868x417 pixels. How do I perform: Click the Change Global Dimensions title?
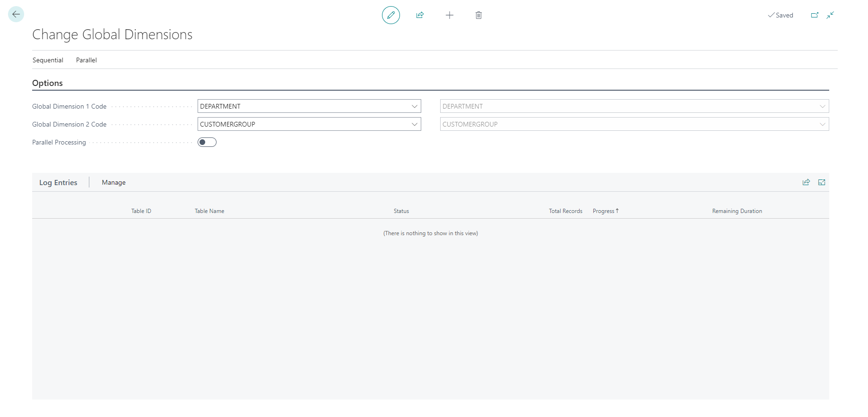[x=113, y=34]
